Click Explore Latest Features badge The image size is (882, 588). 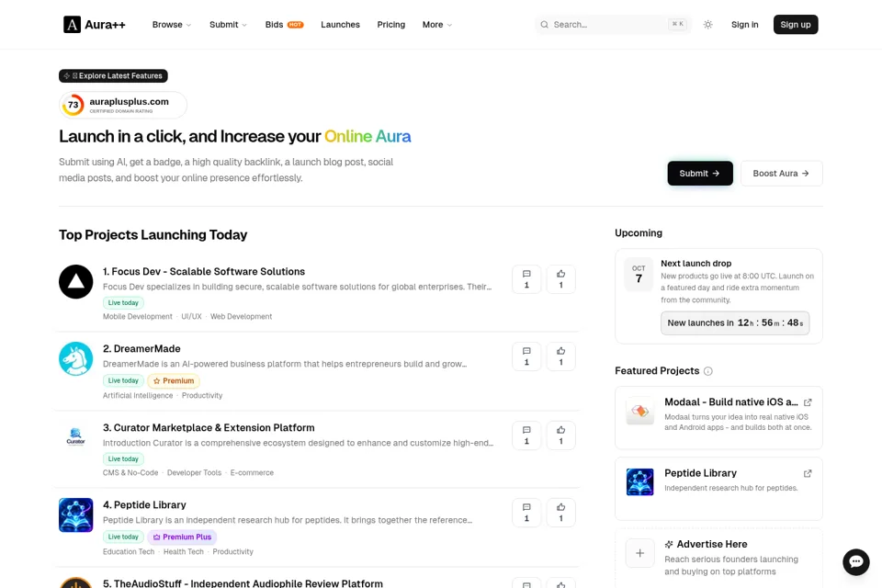tap(113, 75)
